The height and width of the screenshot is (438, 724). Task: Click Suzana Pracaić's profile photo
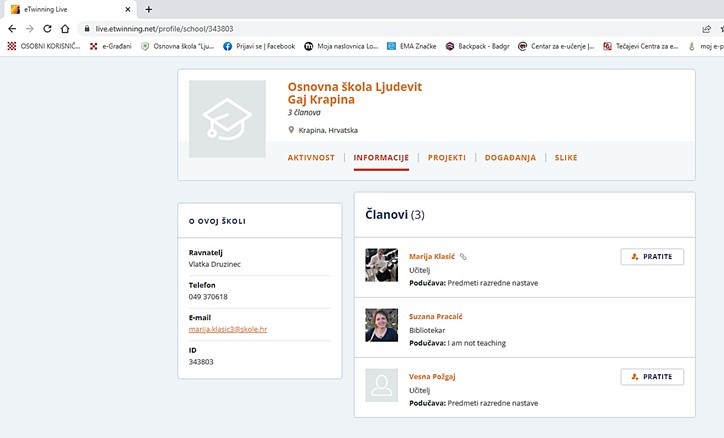click(381, 325)
